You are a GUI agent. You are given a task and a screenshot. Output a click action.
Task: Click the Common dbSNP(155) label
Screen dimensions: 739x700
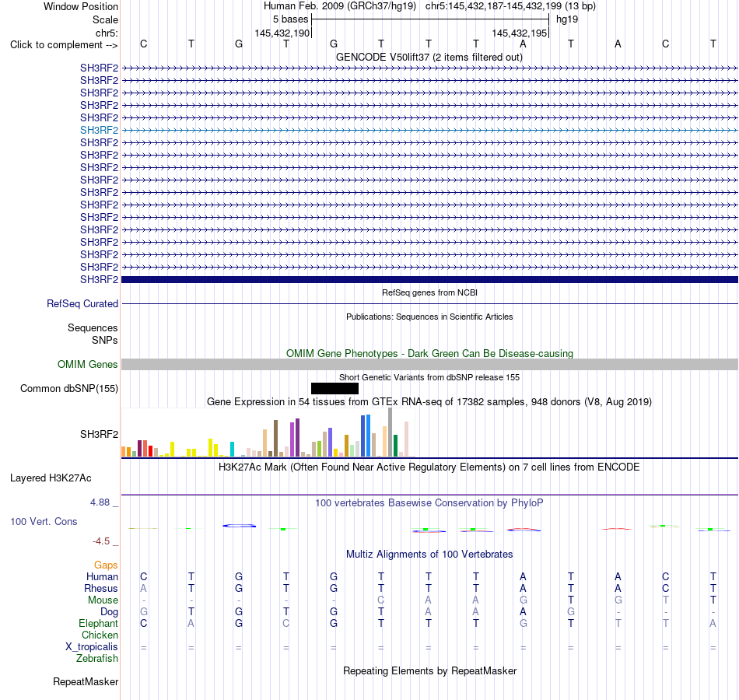[69, 388]
